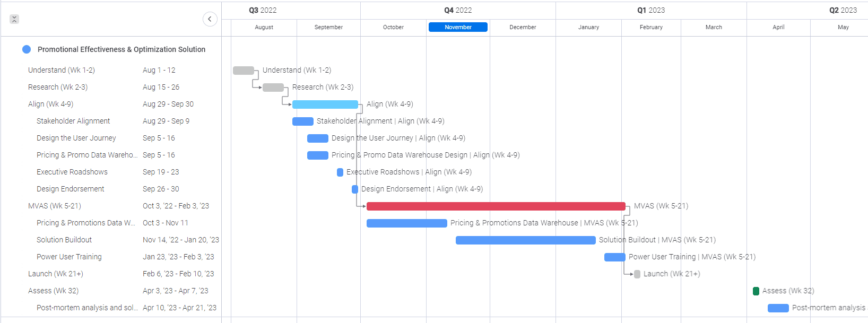Click the Q1 2023 quarter header

pos(651,10)
